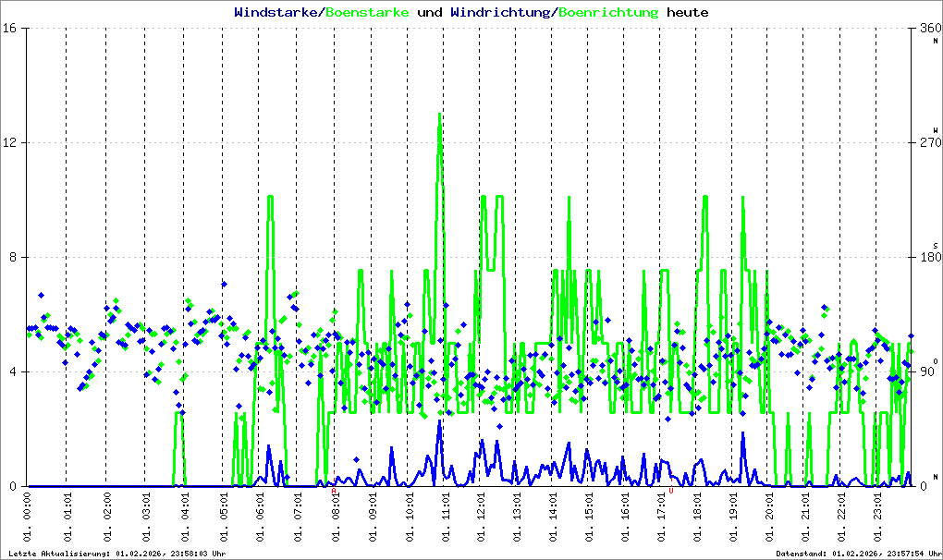Image resolution: width=943 pixels, height=560 pixels.
Task: Click the '01. 13:01' time label
Action: (x=517, y=517)
